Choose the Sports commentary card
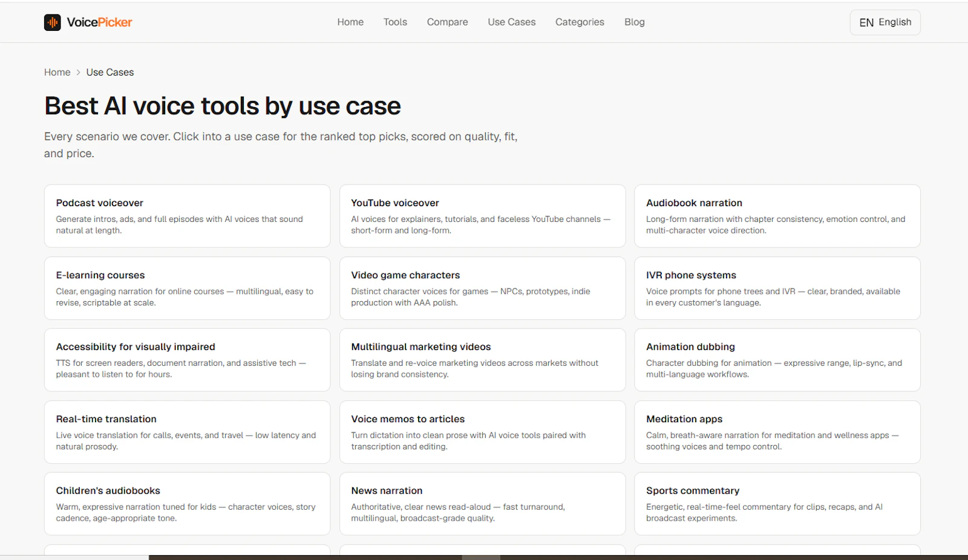This screenshot has height=560, width=968. (x=777, y=504)
